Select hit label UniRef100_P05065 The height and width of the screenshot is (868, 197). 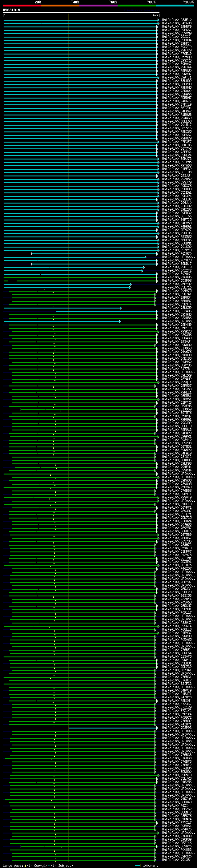[x=177, y=640]
